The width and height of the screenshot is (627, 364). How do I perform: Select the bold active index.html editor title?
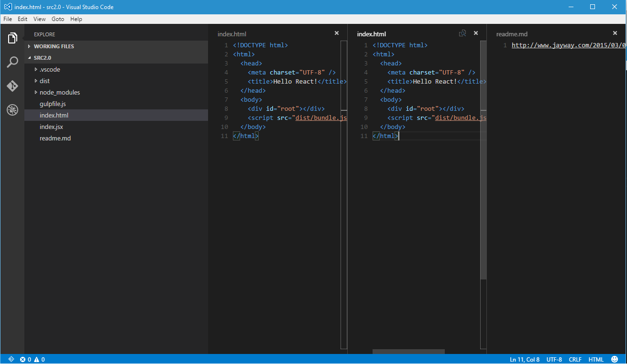(372, 34)
